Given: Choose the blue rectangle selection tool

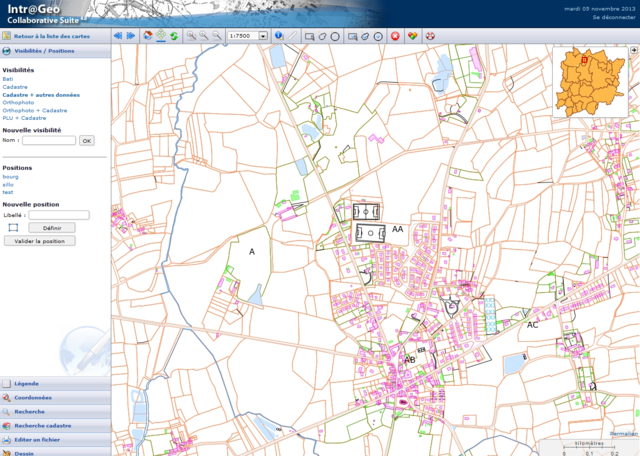Looking at the screenshot, I should click(x=353, y=36).
